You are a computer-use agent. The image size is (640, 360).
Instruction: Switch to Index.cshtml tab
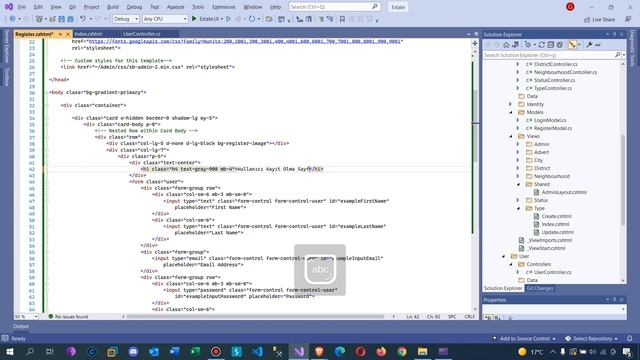point(89,34)
